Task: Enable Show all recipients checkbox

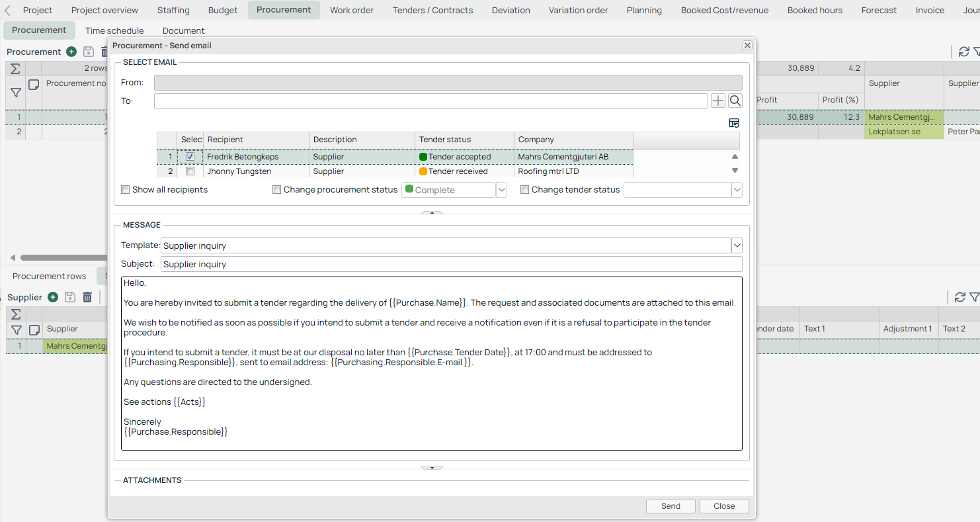Action: [x=126, y=190]
